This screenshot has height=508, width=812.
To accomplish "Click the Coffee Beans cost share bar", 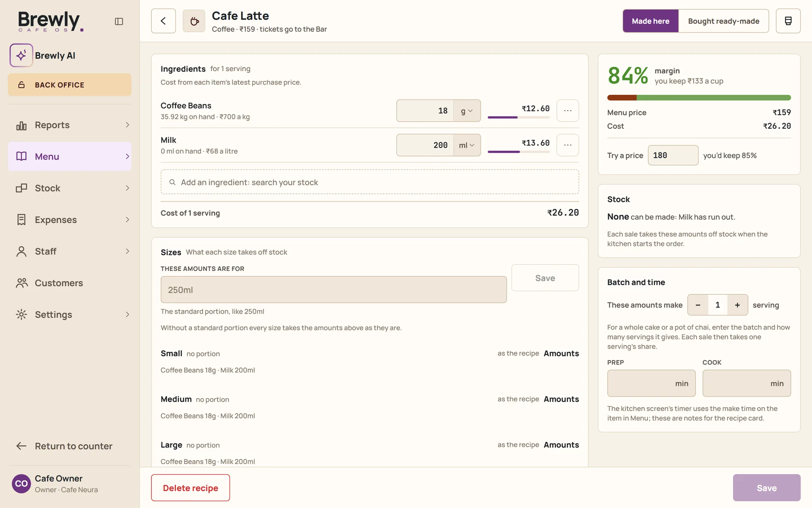I will click(518, 117).
